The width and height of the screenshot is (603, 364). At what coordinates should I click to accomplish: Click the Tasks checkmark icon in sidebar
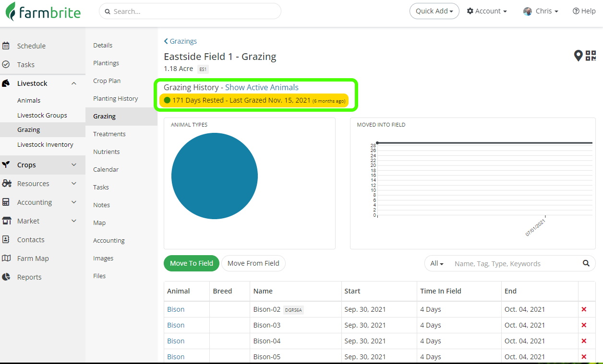(6, 64)
